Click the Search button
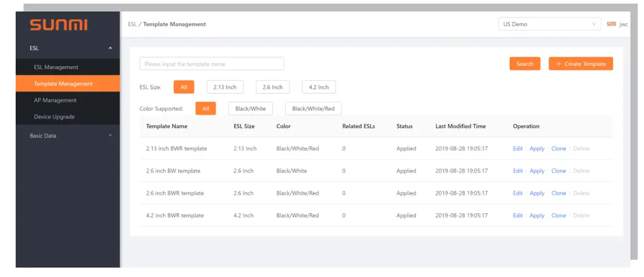Screen dimensions: 644x277 525,64
